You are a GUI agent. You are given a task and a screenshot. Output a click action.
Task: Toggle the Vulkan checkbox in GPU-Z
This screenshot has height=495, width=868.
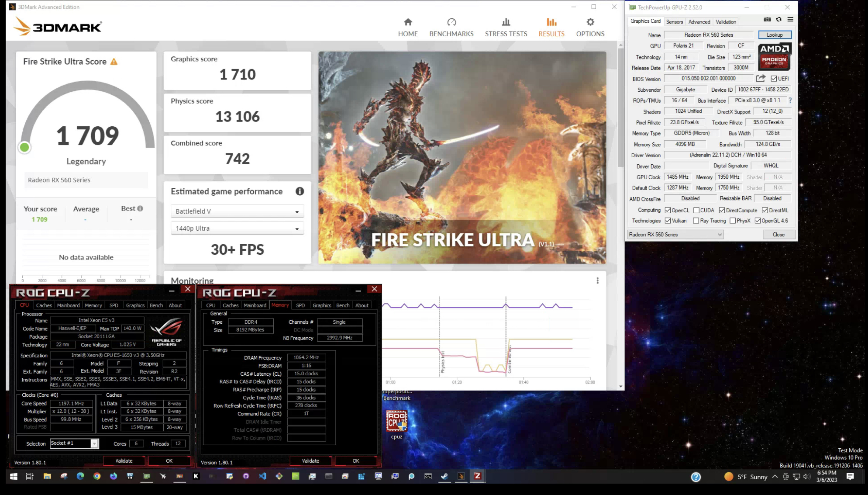(x=668, y=221)
